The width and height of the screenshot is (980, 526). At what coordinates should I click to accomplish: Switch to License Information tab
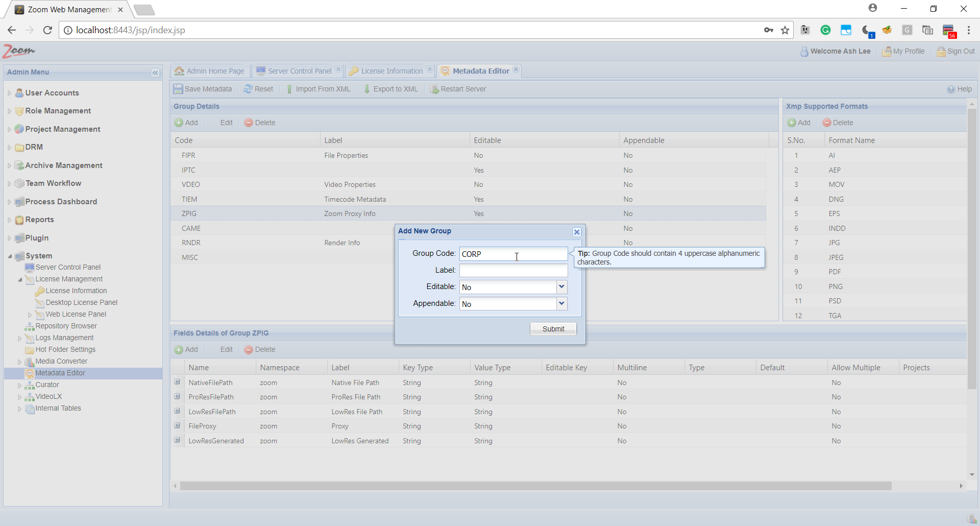coord(391,71)
